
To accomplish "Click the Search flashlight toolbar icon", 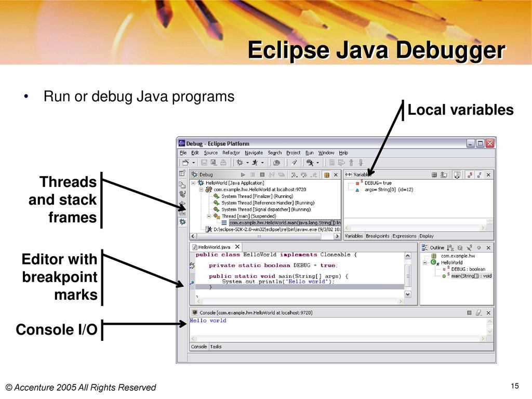I will 294,163.
